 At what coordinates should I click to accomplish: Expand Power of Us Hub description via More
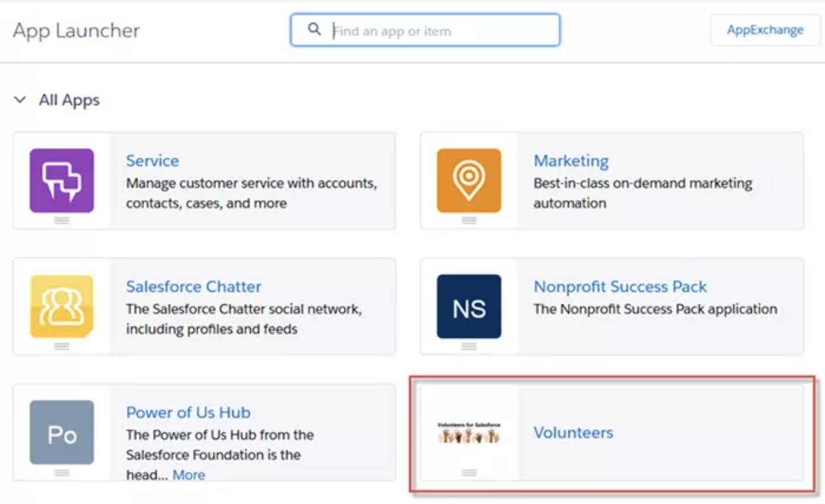tap(189, 475)
